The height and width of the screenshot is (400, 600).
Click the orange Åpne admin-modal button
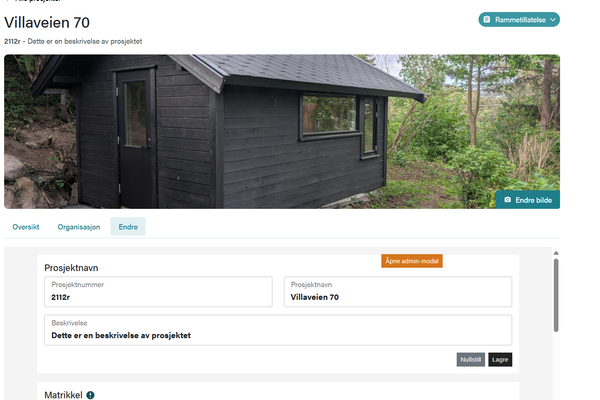click(x=412, y=261)
